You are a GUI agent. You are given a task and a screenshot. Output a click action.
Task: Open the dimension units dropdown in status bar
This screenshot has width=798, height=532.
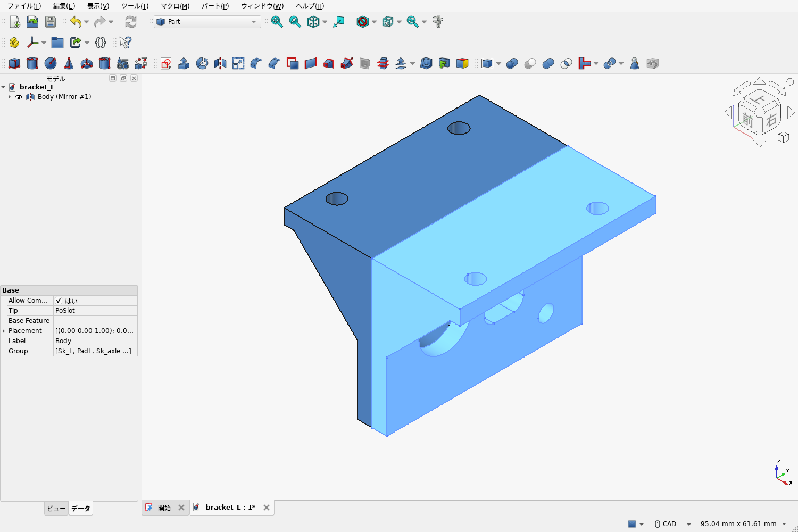tap(744, 524)
